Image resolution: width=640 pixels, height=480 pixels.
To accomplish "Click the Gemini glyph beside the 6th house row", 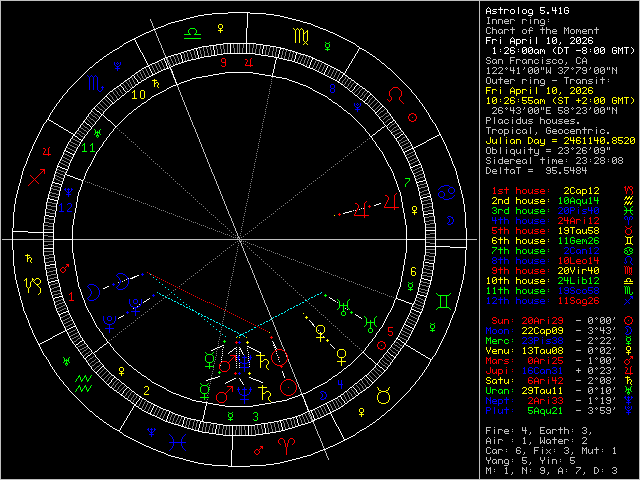I will click(x=629, y=241).
